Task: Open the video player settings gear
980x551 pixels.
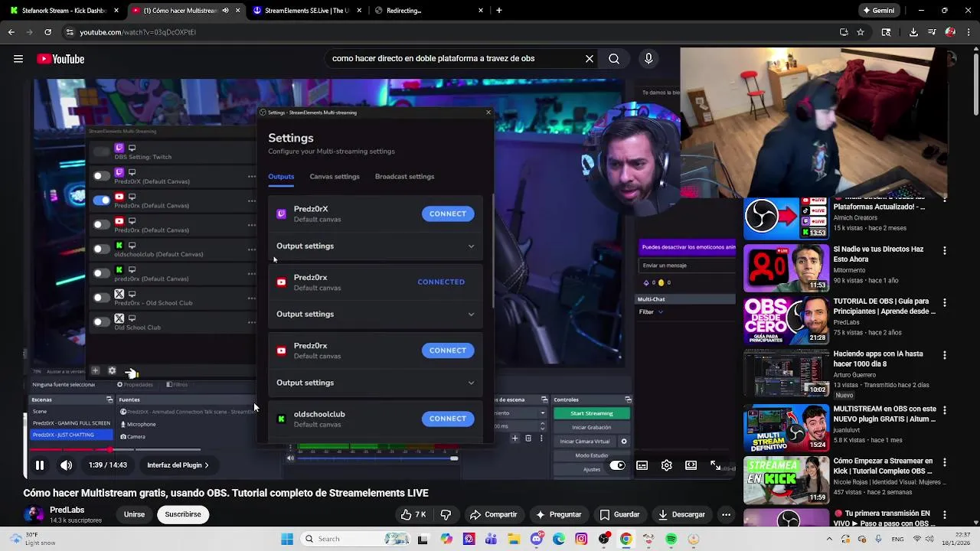Action: point(667,465)
